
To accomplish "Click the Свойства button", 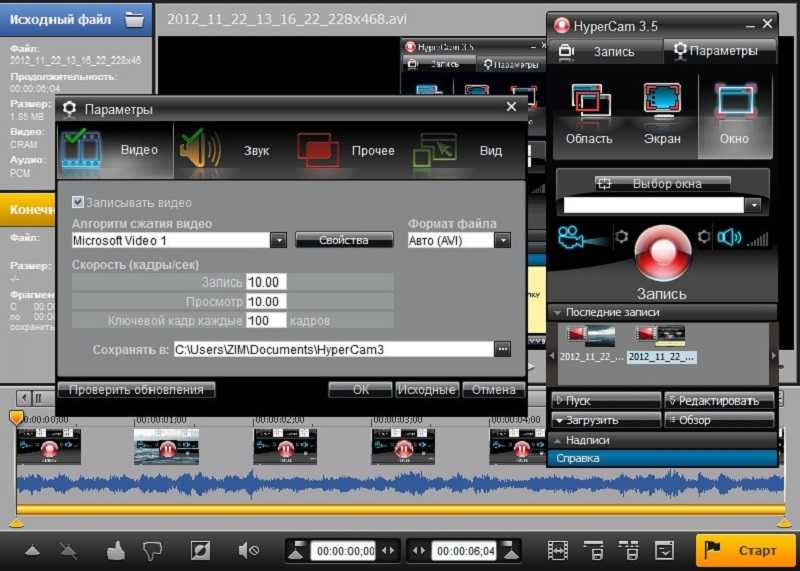I will point(344,240).
